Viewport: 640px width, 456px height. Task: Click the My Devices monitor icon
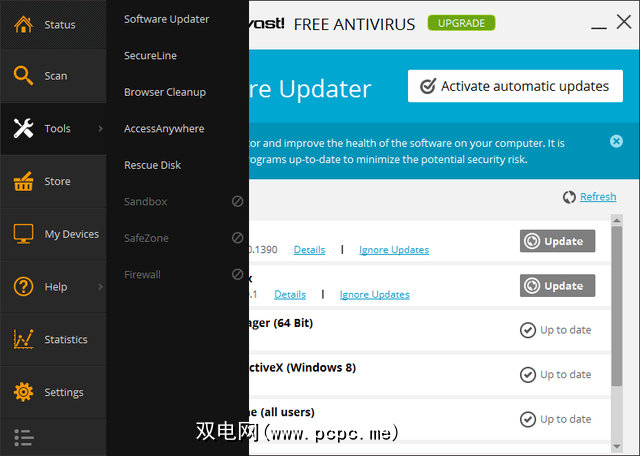pos(23,234)
